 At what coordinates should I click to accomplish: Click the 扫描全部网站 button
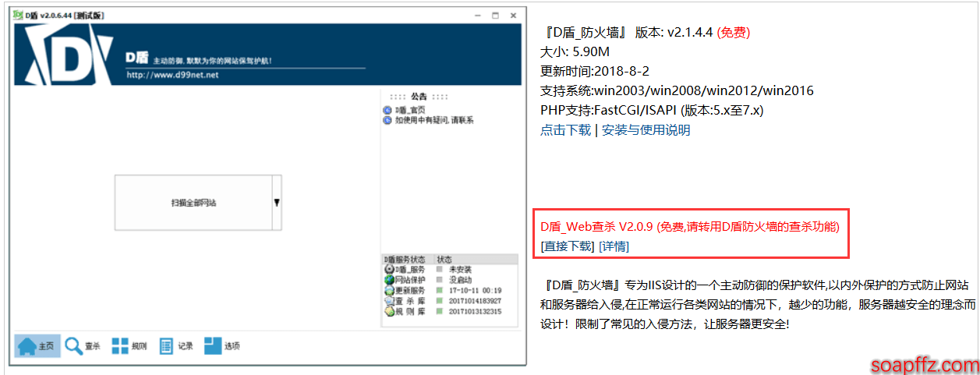point(193,203)
